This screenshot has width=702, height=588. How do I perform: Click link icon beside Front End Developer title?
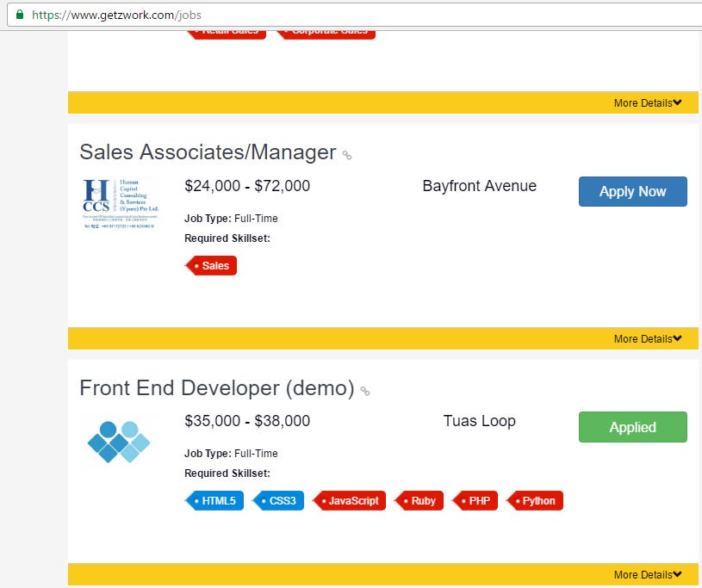click(365, 392)
